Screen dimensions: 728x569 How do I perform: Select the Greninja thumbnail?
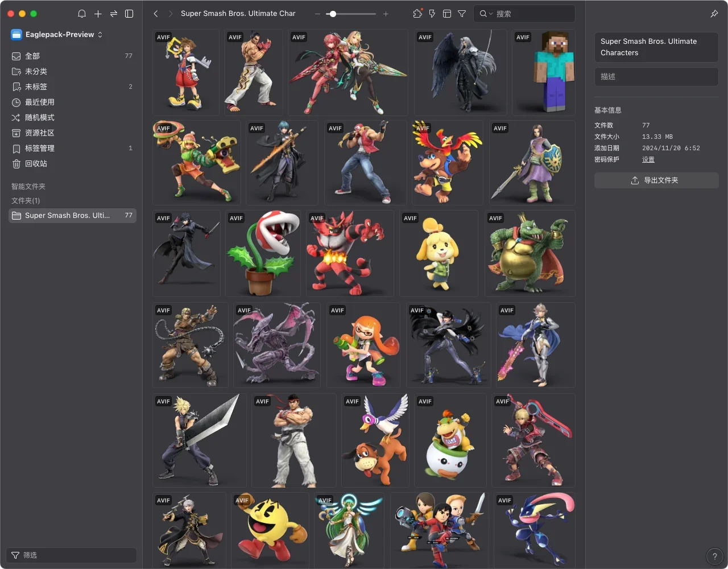click(535, 530)
